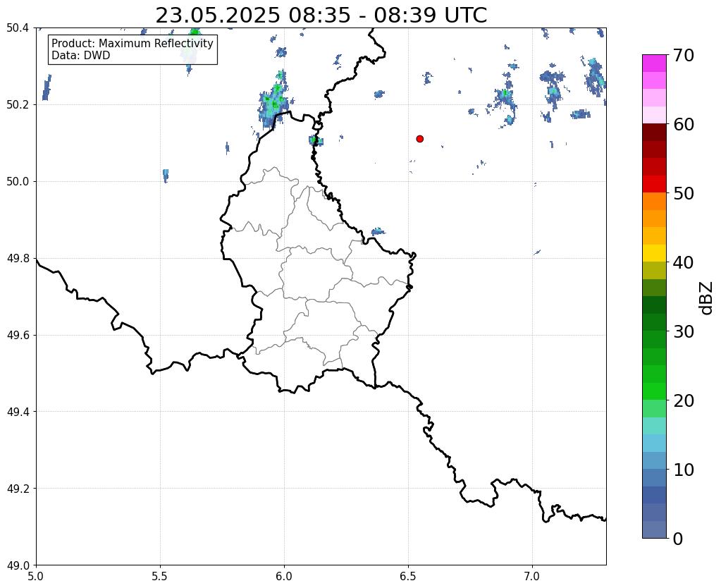Screen dimensions: 721x588
Task: Click the title timestamp 23.05.2025 08:35 - 08:39 UTC
Action: pos(321,16)
